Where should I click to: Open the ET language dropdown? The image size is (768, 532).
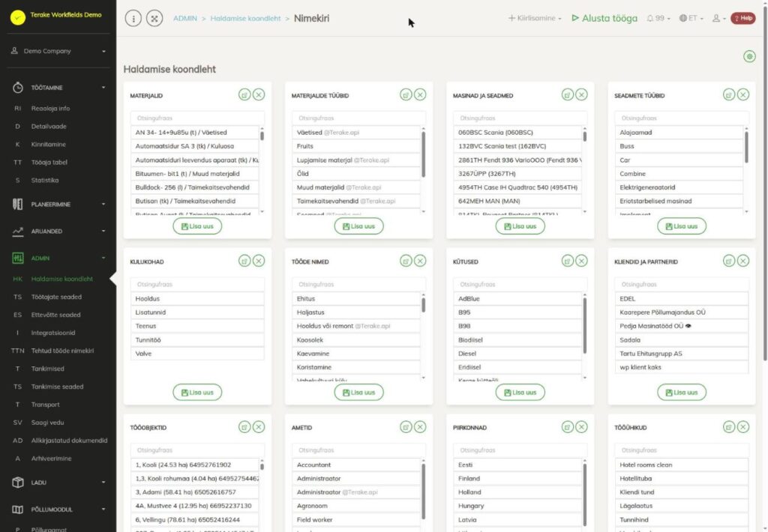[691, 18]
